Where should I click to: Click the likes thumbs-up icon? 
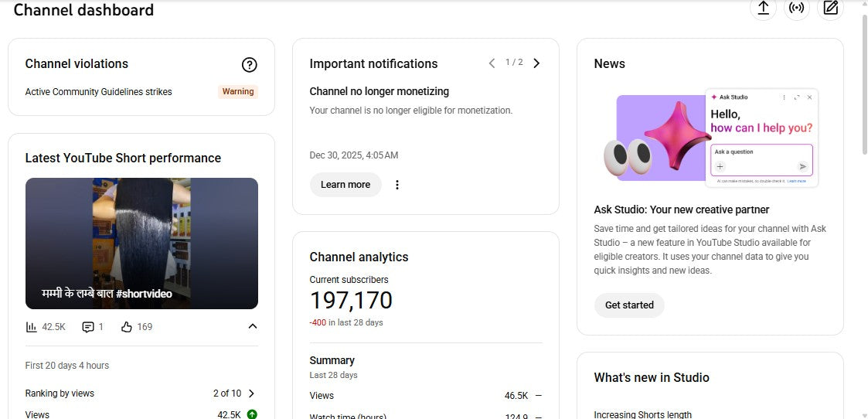point(127,327)
